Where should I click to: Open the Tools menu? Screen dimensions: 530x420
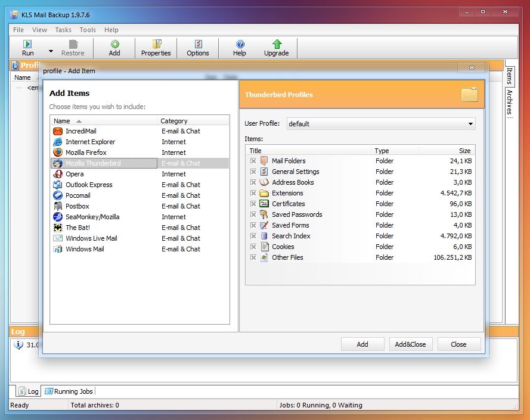coord(88,30)
